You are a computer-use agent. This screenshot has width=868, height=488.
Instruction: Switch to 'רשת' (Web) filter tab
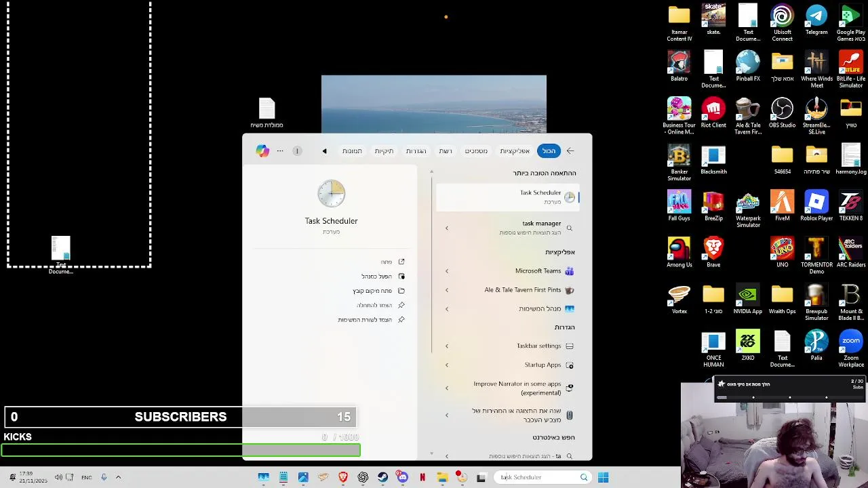tap(446, 150)
